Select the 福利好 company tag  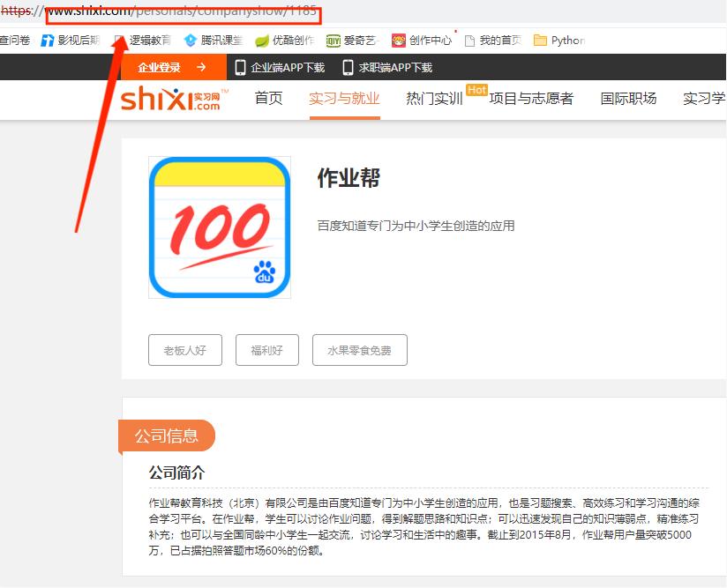(266, 350)
